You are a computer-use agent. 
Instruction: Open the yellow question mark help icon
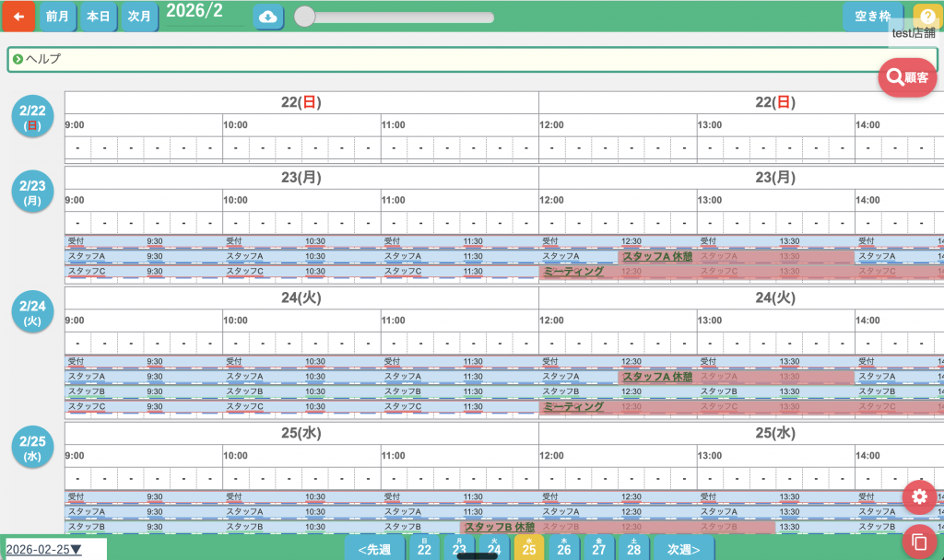(926, 17)
